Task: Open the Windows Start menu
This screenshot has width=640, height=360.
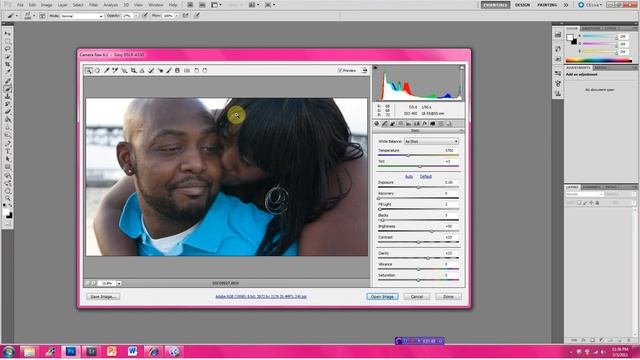Action: (x=8, y=351)
